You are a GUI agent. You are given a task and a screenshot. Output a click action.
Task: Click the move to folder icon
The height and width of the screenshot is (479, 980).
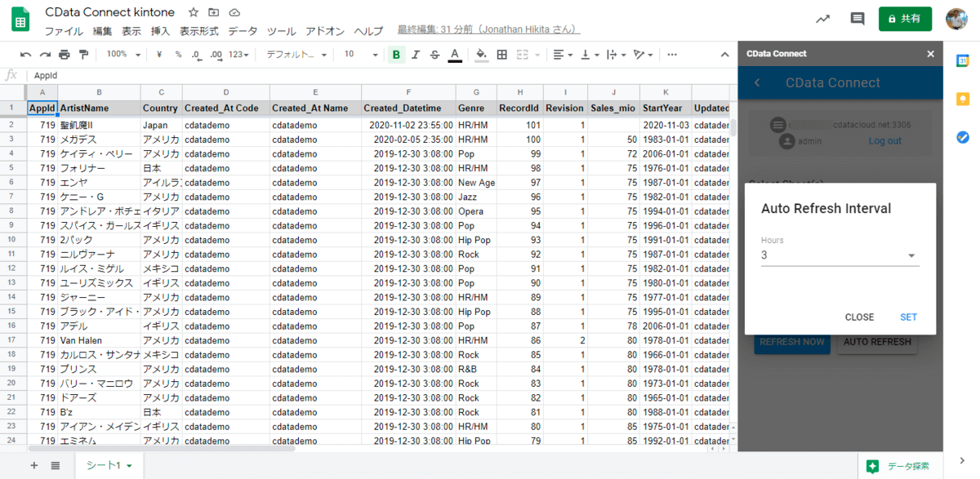(214, 12)
